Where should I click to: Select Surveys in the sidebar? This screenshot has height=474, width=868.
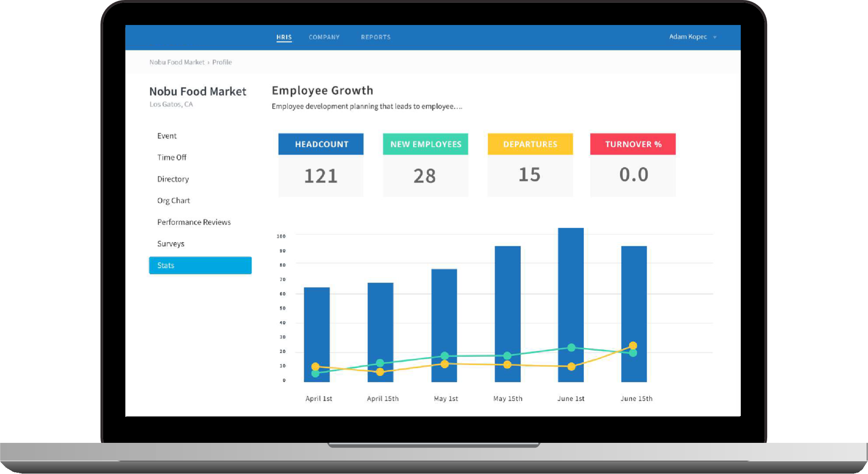tap(171, 244)
